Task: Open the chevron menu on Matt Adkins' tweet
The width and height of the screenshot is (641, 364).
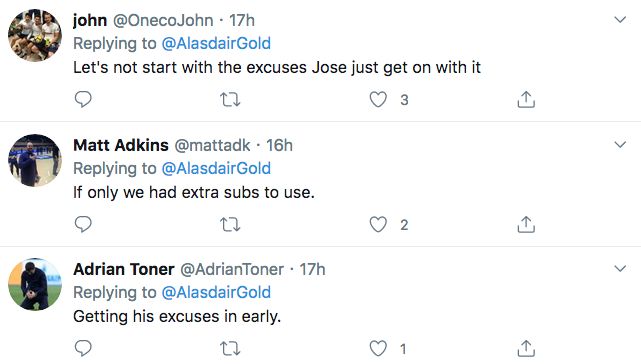Action: pyautogui.click(x=620, y=144)
